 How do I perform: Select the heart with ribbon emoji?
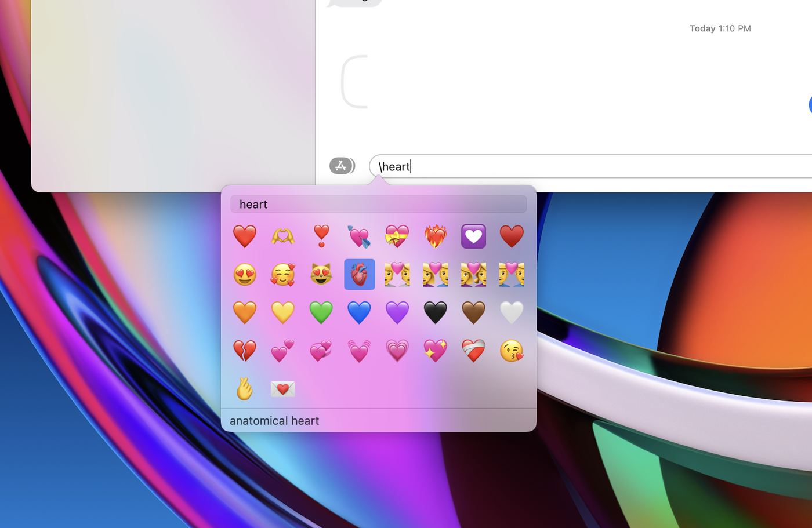397,236
